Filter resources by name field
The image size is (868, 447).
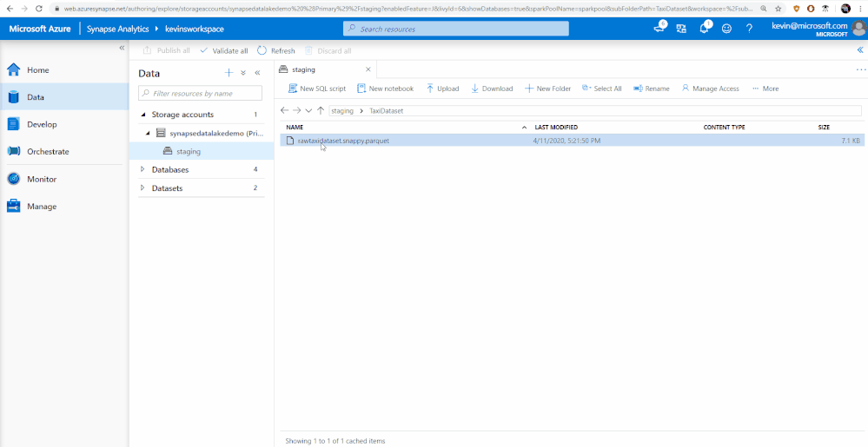coord(200,93)
